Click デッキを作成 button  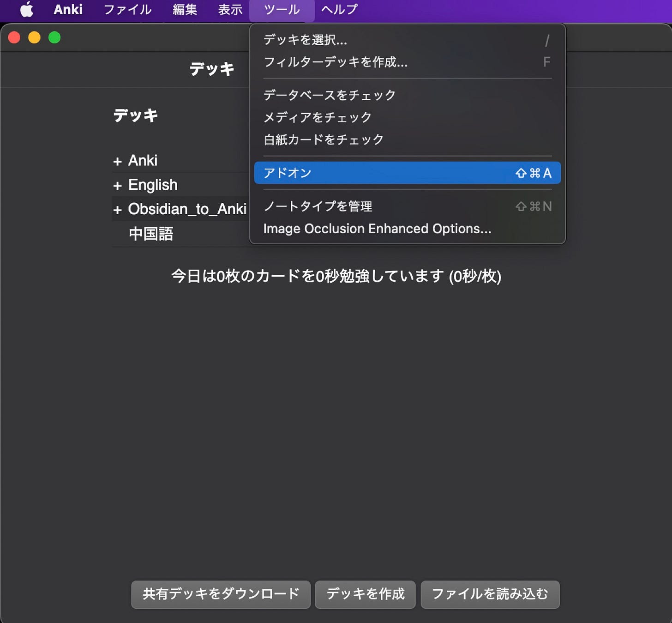click(x=365, y=594)
